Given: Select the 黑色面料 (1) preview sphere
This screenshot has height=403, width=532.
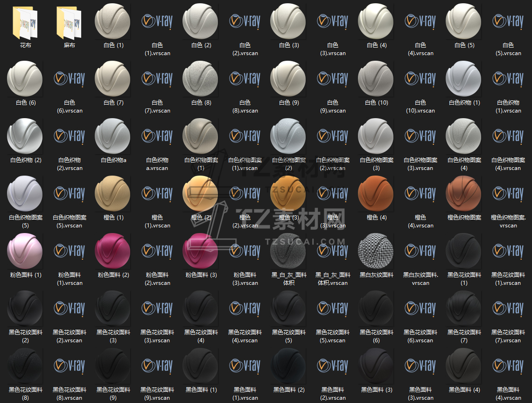Looking at the screenshot, I should (x=200, y=366).
